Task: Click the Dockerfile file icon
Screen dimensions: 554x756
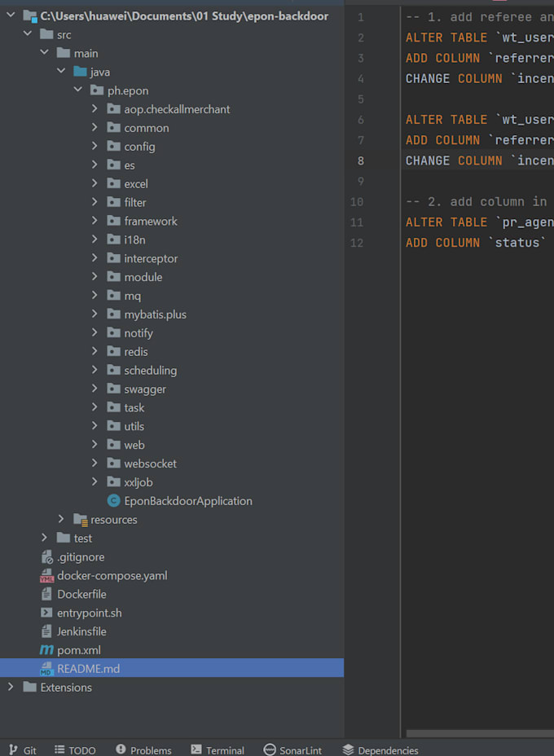Action: click(x=46, y=594)
